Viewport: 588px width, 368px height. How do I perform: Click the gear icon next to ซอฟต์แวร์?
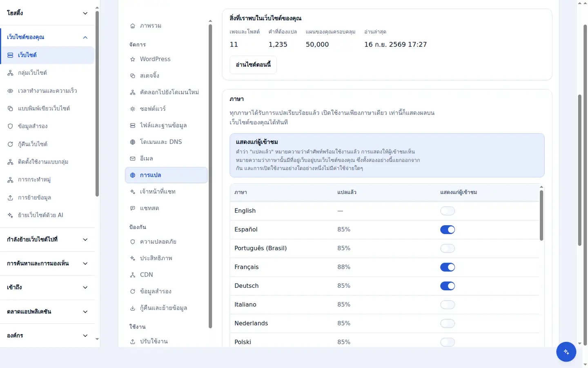click(x=133, y=109)
